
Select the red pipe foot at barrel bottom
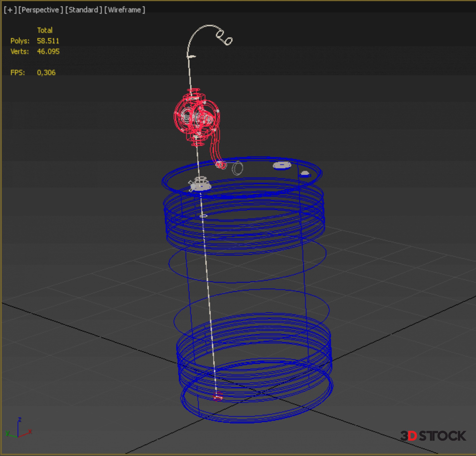(x=218, y=397)
